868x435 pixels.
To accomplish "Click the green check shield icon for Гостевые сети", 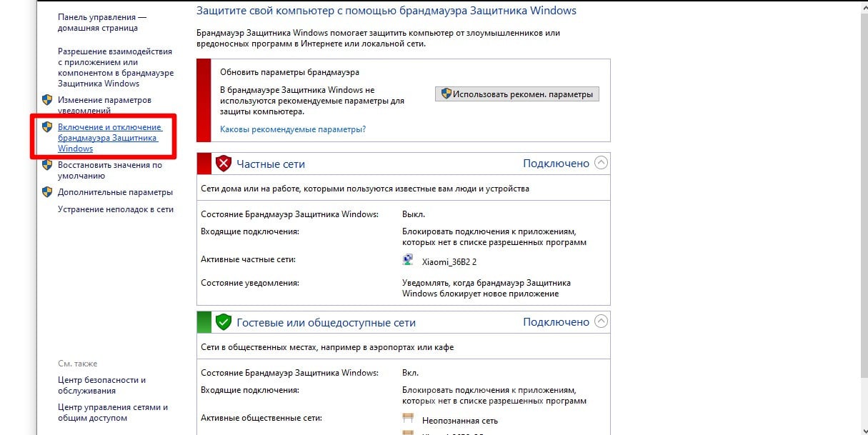I will [224, 322].
